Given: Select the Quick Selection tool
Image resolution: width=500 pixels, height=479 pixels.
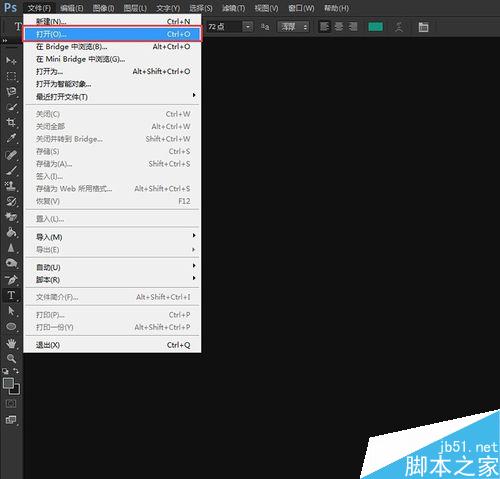Looking at the screenshot, I should (11, 107).
